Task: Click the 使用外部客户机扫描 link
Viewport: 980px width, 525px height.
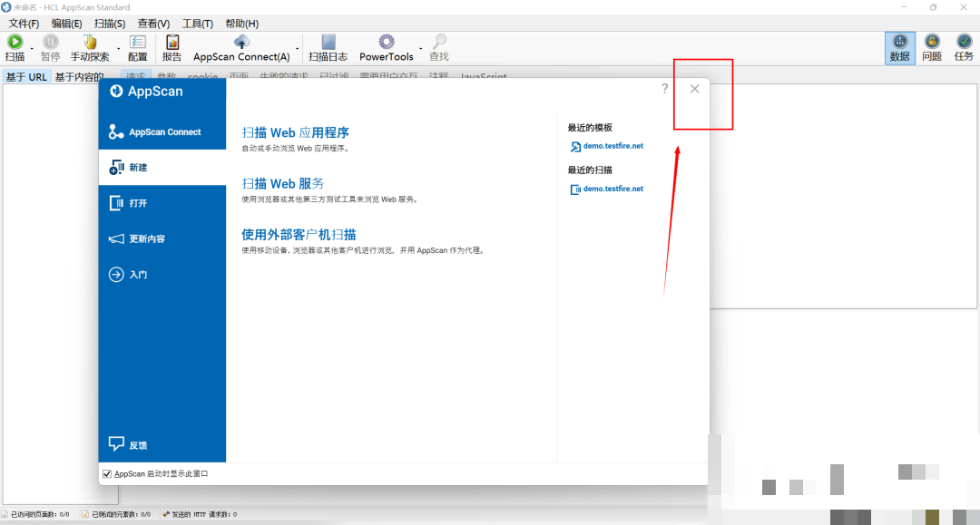Action: (x=299, y=235)
